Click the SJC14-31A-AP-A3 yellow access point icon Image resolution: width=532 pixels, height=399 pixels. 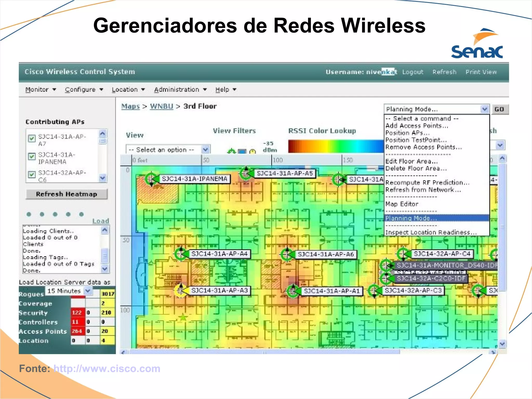[181, 290]
